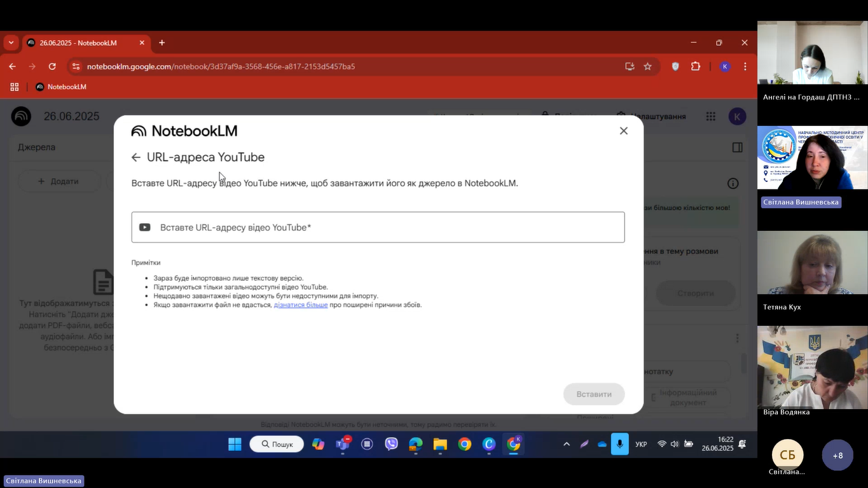The height and width of the screenshot is (488, 868).
Task: Open the Windows Start menu
Action: 235,444
